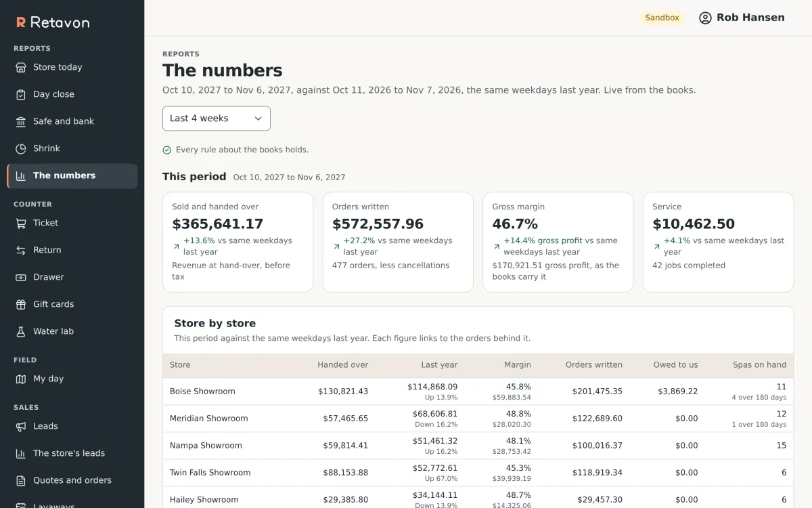812x508 pixels.
Task: Open the Last 4 weeks period dropdown
Action: point(217,119)
